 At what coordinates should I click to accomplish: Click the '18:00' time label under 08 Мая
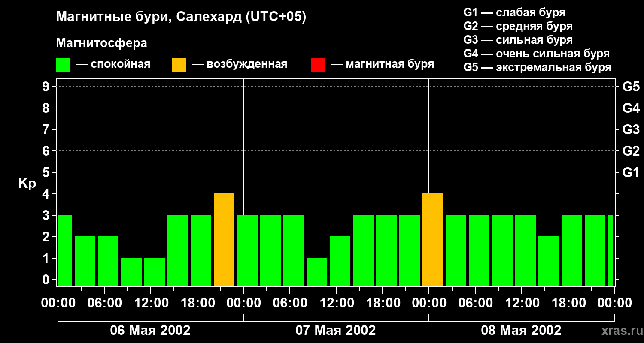(x=568, y=303)
